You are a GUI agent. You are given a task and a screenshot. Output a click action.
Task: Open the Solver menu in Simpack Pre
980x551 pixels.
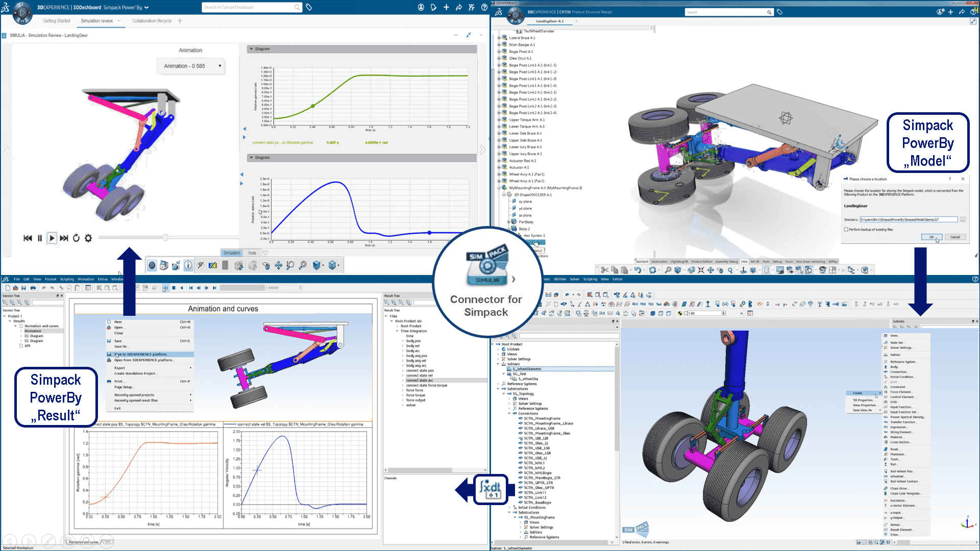[x=574, y=279]
